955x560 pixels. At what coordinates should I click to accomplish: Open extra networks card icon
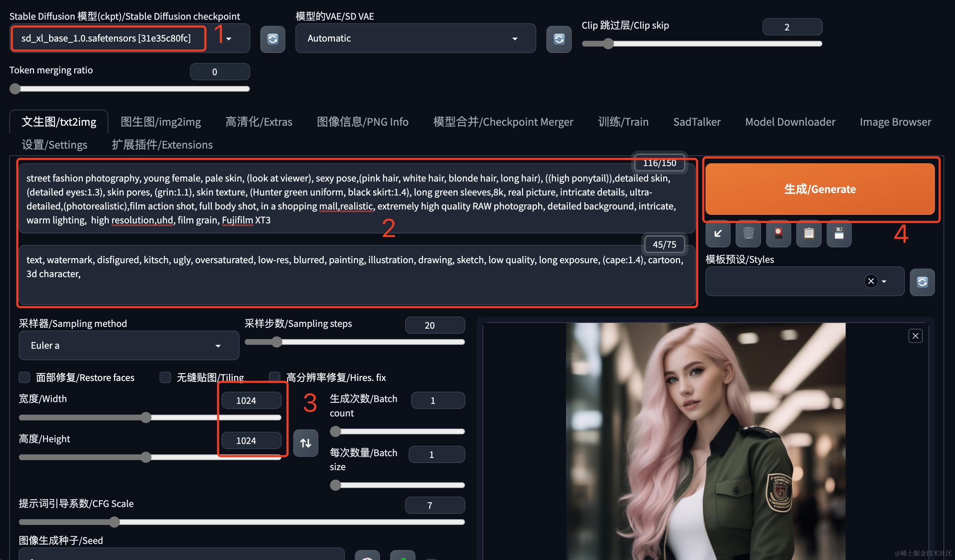(778, 233)
